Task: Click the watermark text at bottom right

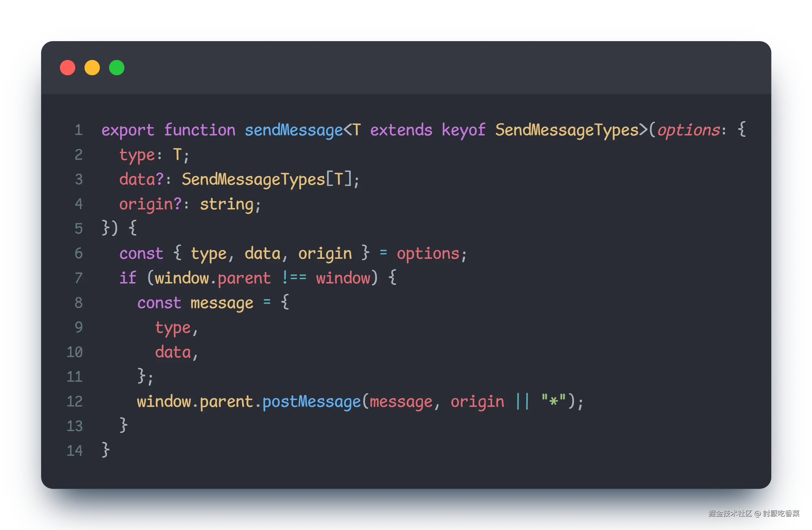Action: click(753, 513)
